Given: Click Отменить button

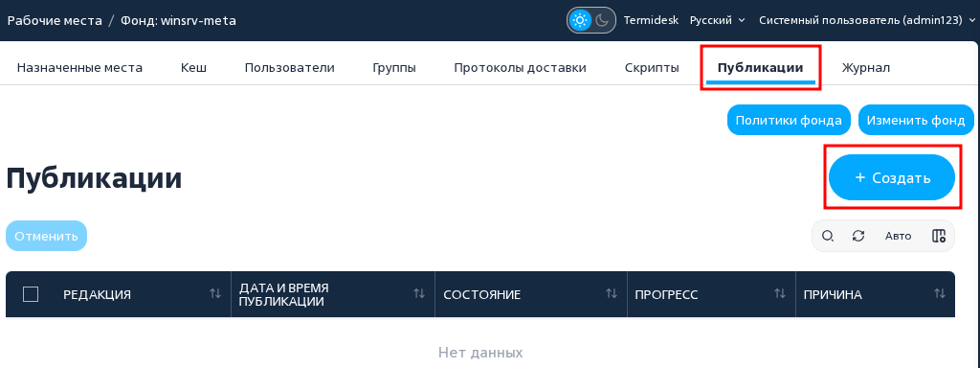Looking at the screenshot, I should pos(46,236).
